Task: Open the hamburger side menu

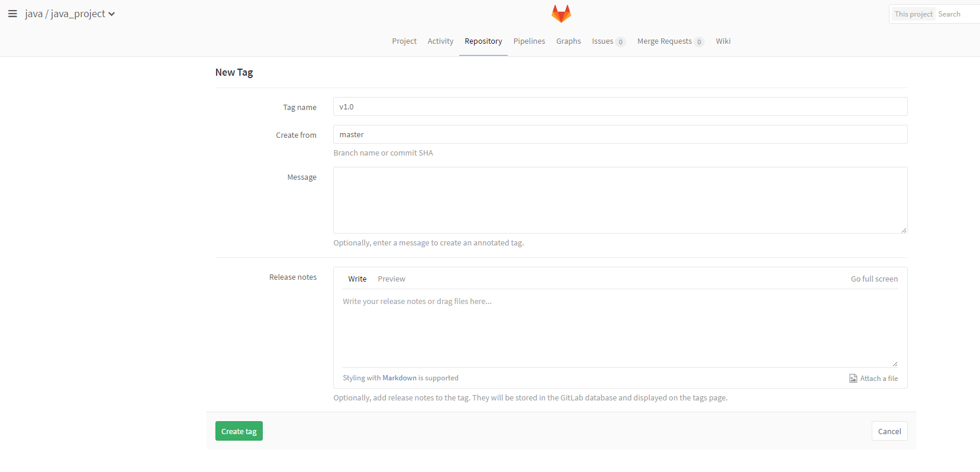Action: pyautogui.click(x=12, y=14)
